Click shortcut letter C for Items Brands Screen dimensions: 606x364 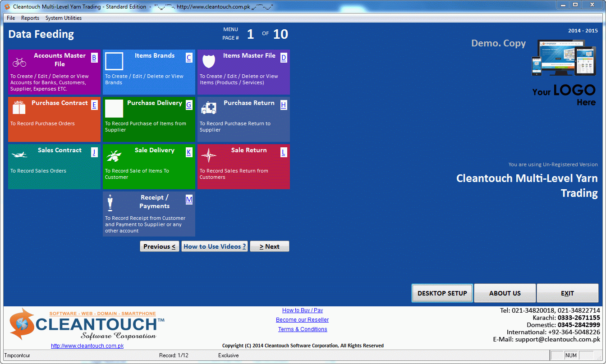click(188, 58)
